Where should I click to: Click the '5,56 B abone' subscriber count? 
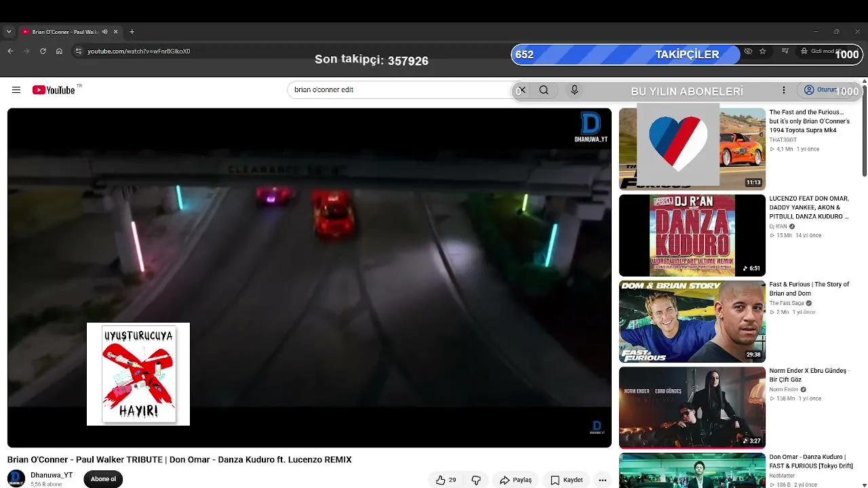(46, 485)
